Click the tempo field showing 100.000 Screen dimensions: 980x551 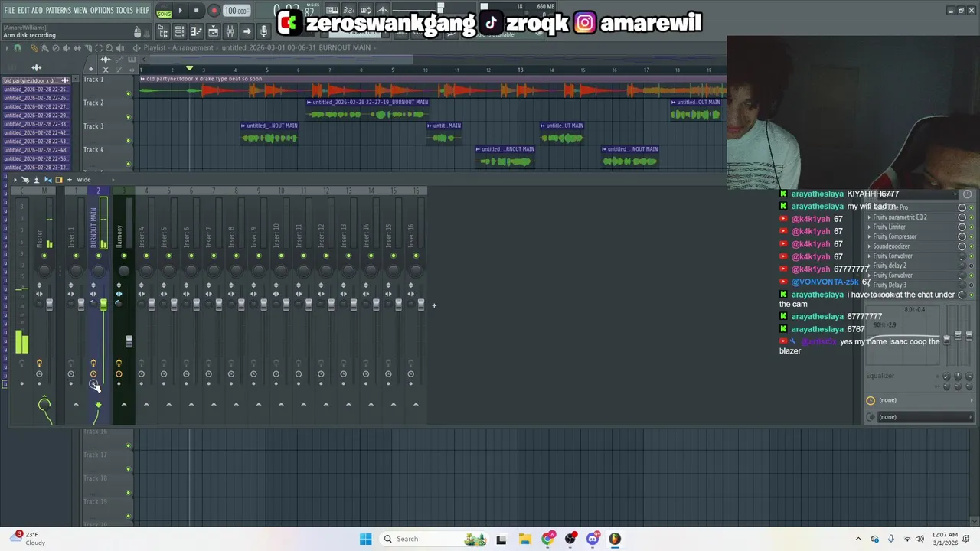pos(236,11)
